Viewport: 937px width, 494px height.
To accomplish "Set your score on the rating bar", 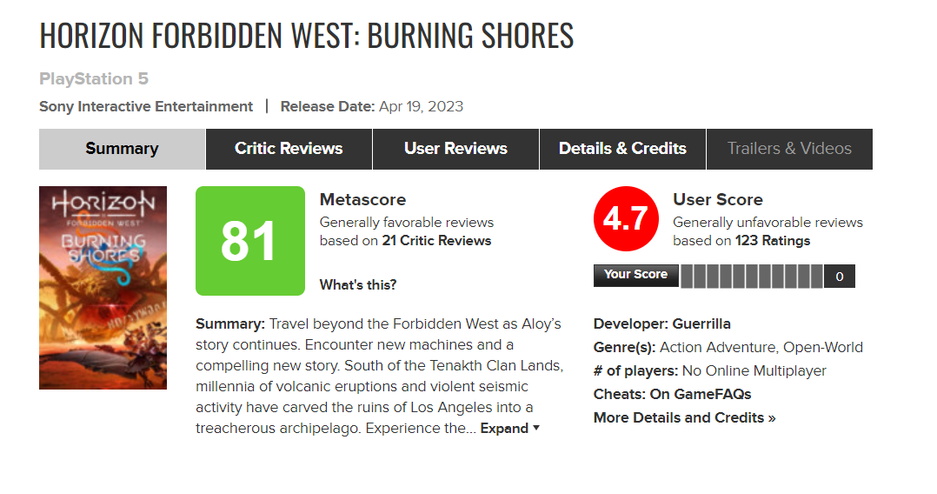I will [x=752, y=276].
